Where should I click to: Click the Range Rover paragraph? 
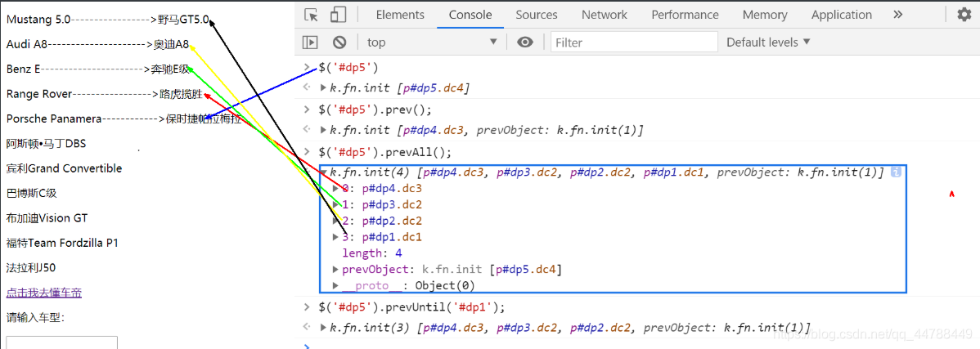pos(105,94)
